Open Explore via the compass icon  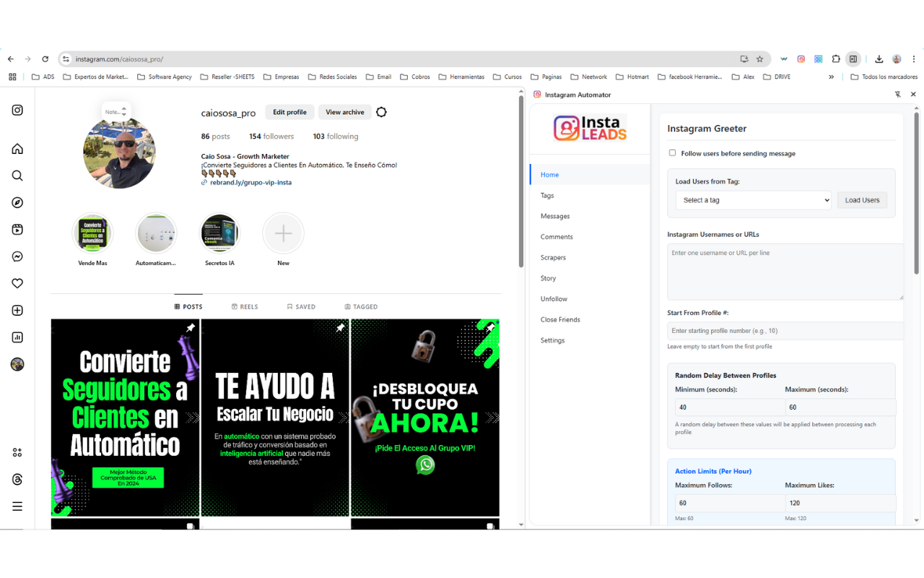[x=17, y=202]
